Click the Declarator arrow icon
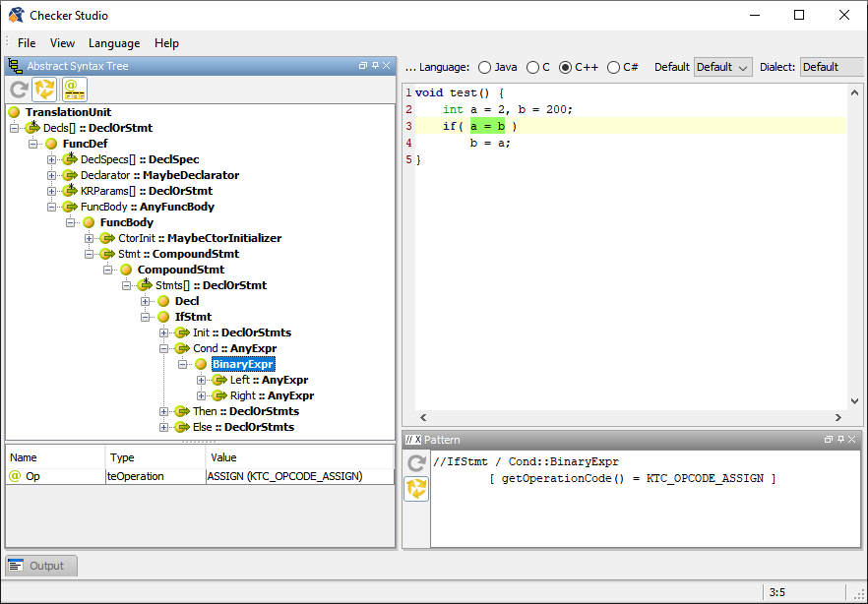 (x=70, y=175)
